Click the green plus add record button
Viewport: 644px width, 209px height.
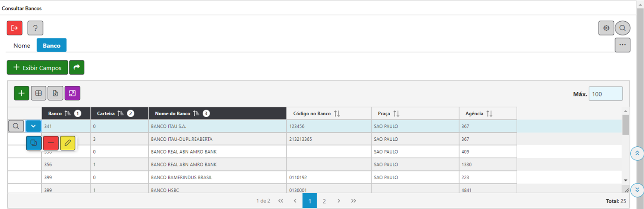(x=21, y=93)
